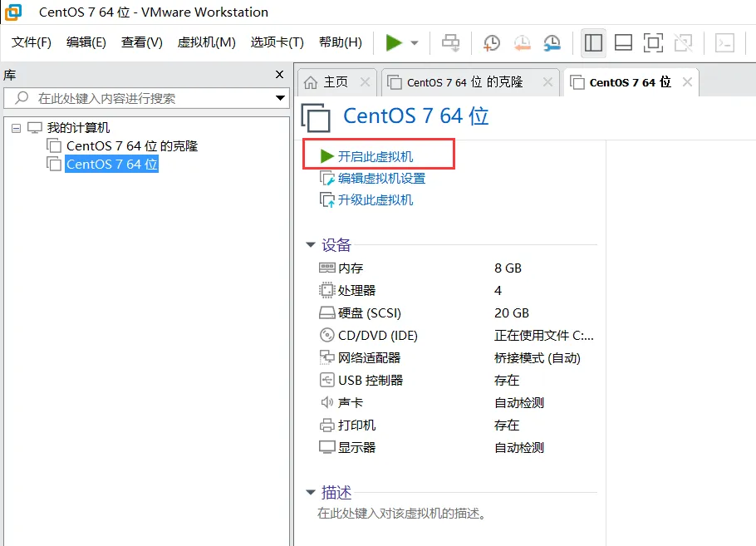Screen dimensions: 756x546
Task: Open the 编辑(E) menu
Action: click(x=86, y=42)
